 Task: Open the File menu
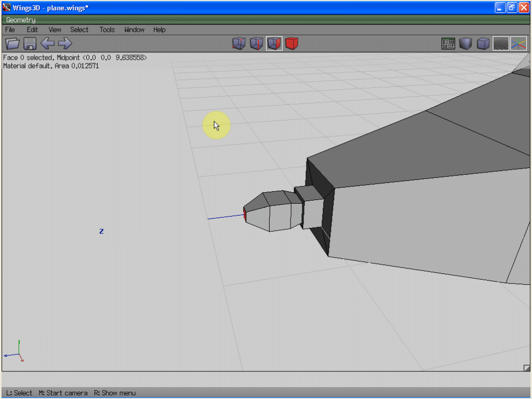pos(10,30)
